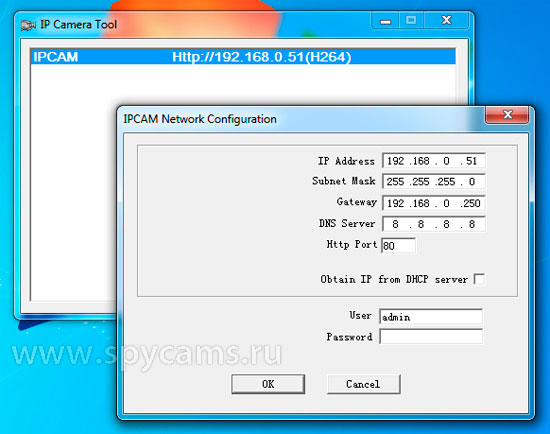Close the IPCAM Network Configuration dialog

507,114
